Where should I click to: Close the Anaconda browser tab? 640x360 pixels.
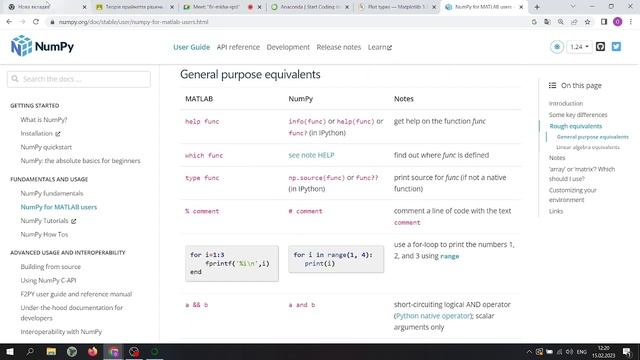(x=347, y=7)
